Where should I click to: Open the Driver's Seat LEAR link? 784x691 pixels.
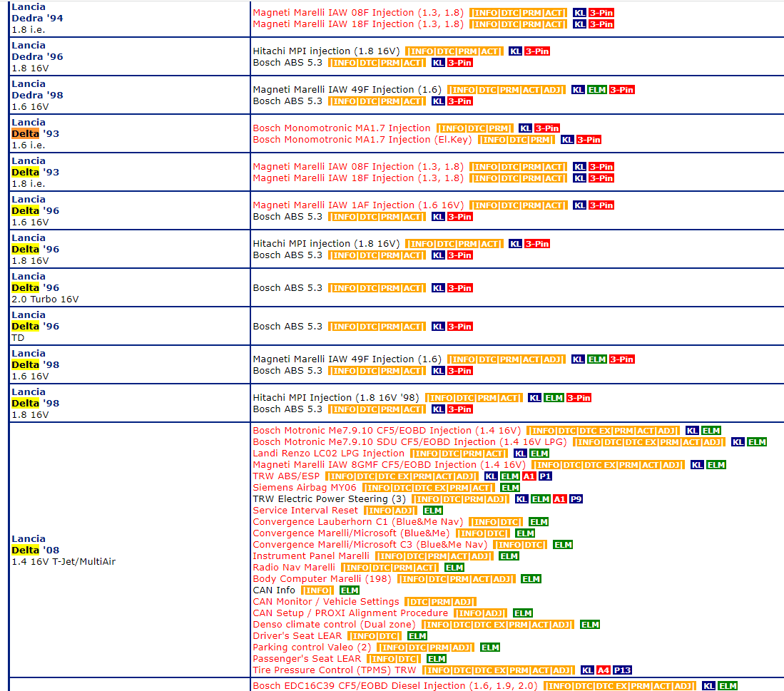297,636
